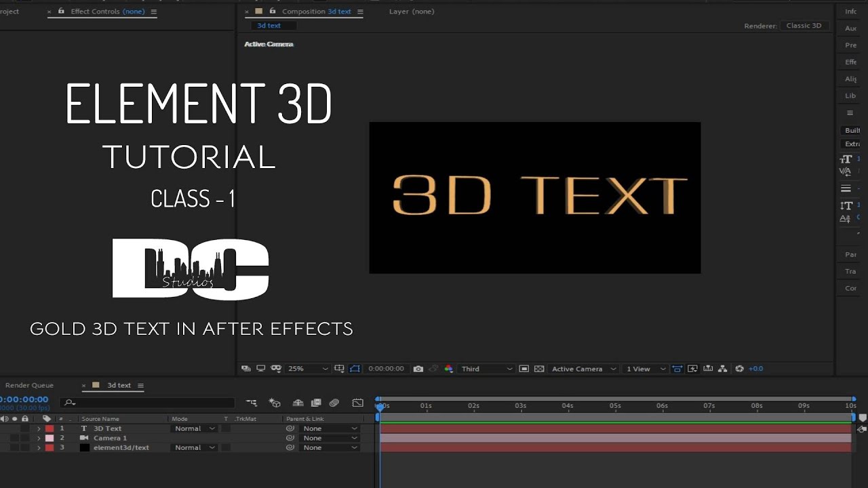868x488 pixels.
Task: Click the pick whip icon for 3D Text layer
Action: point(290,428)
